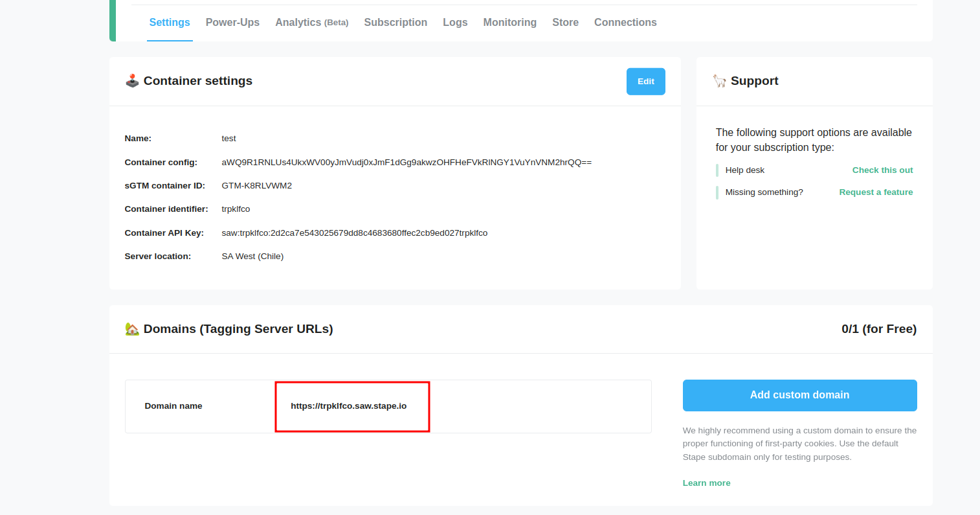Click the joystick icon beside Container settings
980x515 pixels.
[x=131, y=80]
